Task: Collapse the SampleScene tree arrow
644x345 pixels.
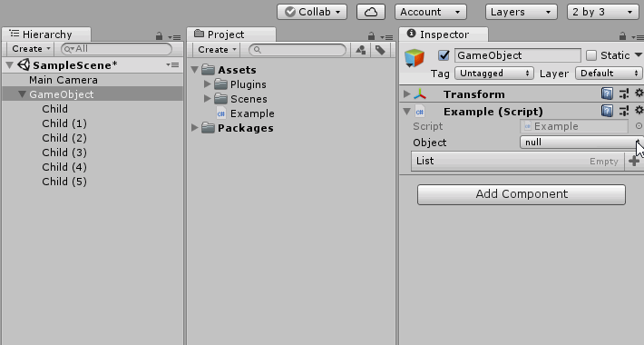Action: (x=10, y=65)
